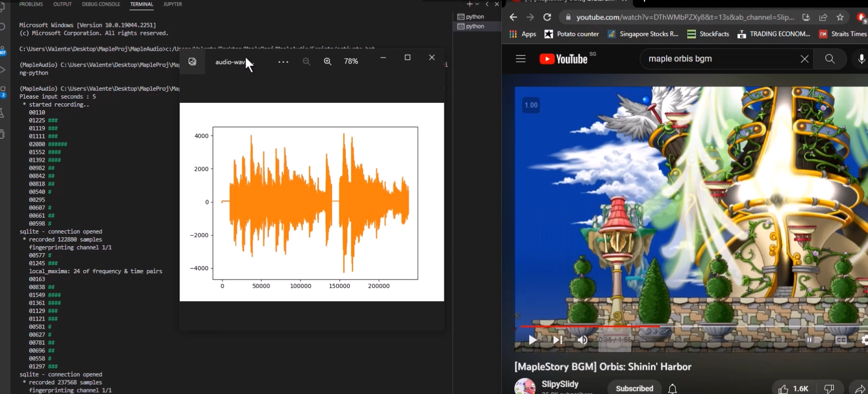Open the TRADING ECONOM... bookmark
The image size is (868, 394).
point(774,34)
